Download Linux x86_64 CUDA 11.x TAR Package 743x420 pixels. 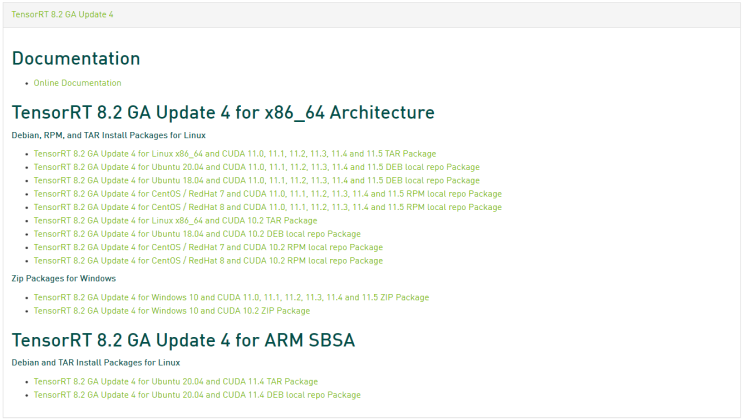(235, 154)
